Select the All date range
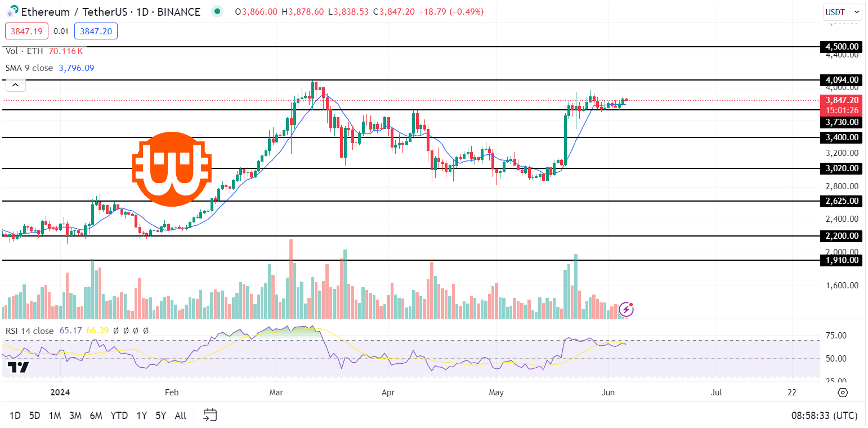Viewport: 868px width, 428px height. (x=181, y=416)
